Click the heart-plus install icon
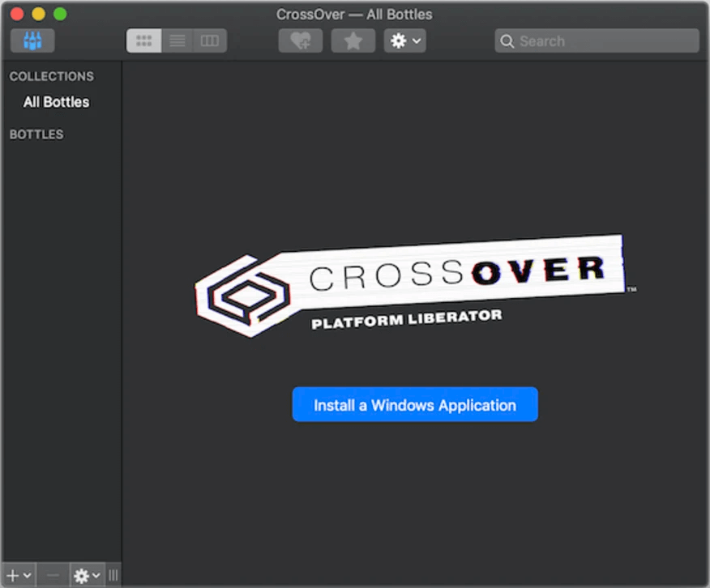The image size is (710, 588). click(301, 40)
